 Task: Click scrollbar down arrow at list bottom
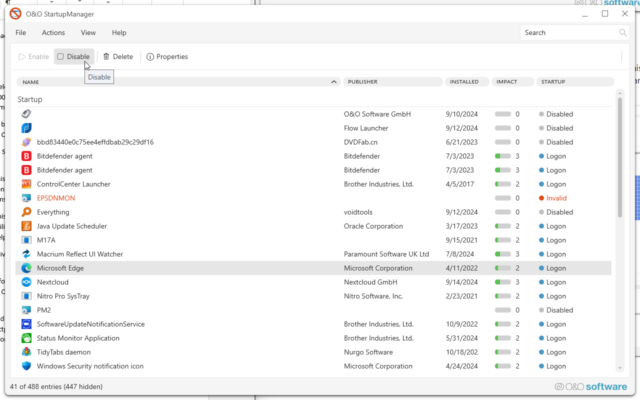(620, 368)
